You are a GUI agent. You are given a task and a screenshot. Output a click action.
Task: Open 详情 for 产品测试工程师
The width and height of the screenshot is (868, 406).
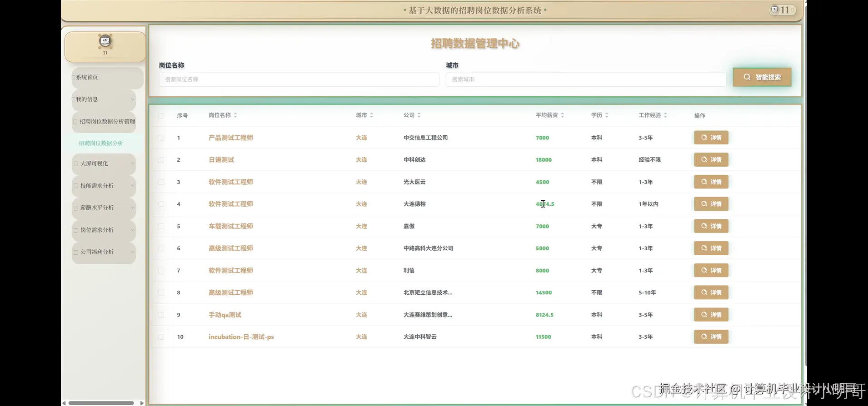(711, 138)
